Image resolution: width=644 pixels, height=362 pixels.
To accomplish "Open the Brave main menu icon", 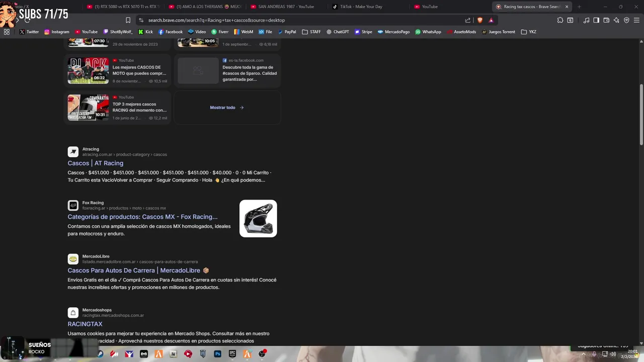I will (636, 20).
